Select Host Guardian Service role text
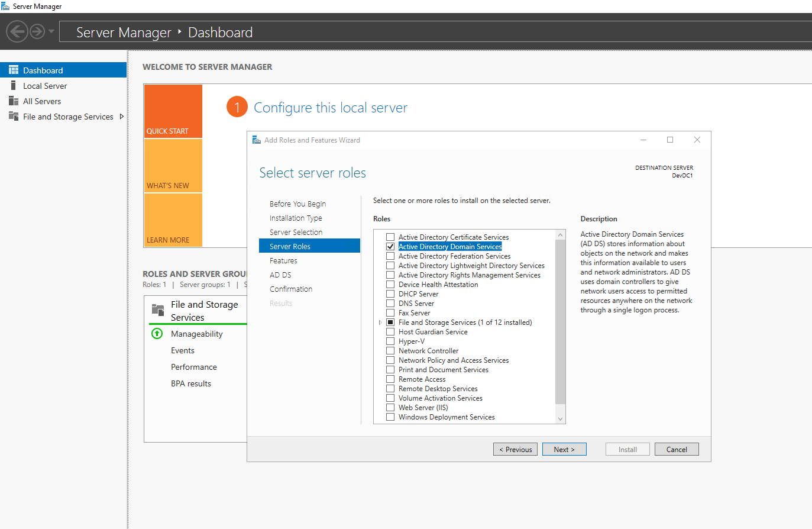 pyautogui.click(x=433, y=332)
